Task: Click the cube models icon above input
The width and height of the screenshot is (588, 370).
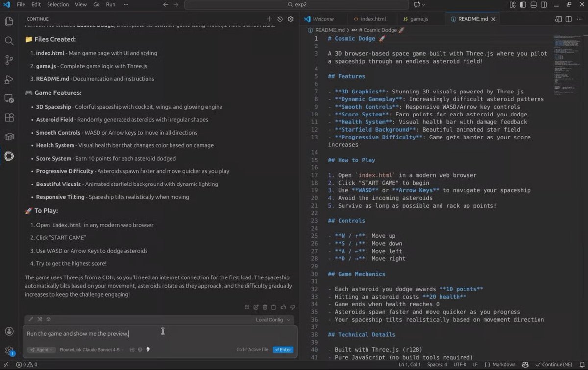Action: 49,319
